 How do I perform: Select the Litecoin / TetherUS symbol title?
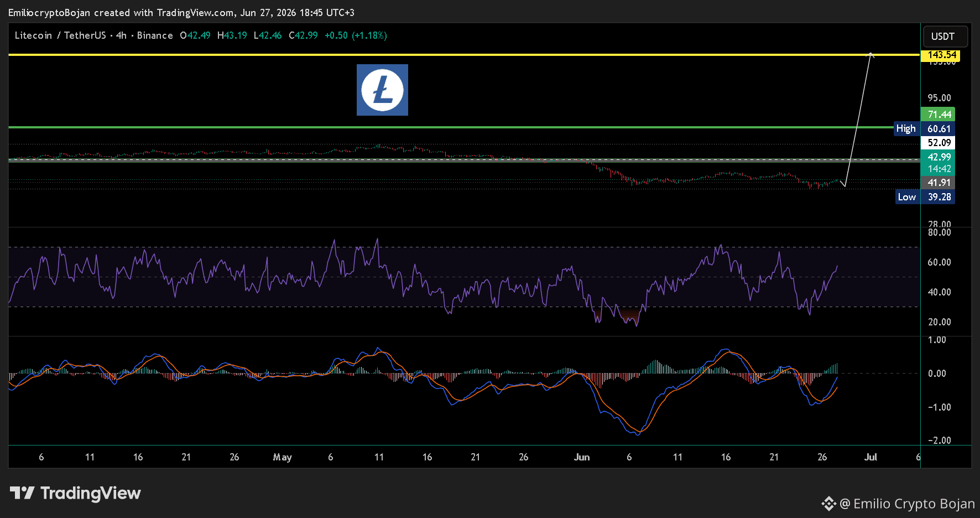pos(60,35)
